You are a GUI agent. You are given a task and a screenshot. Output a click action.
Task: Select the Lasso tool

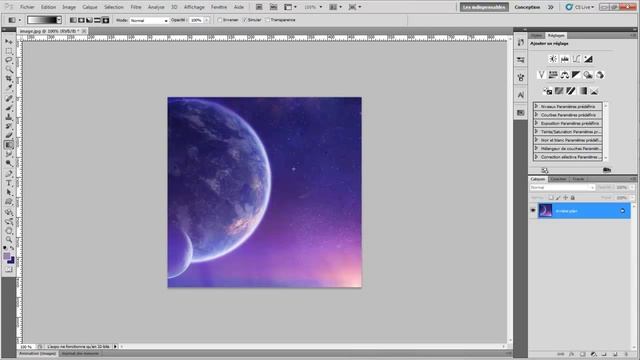(9, 60)
